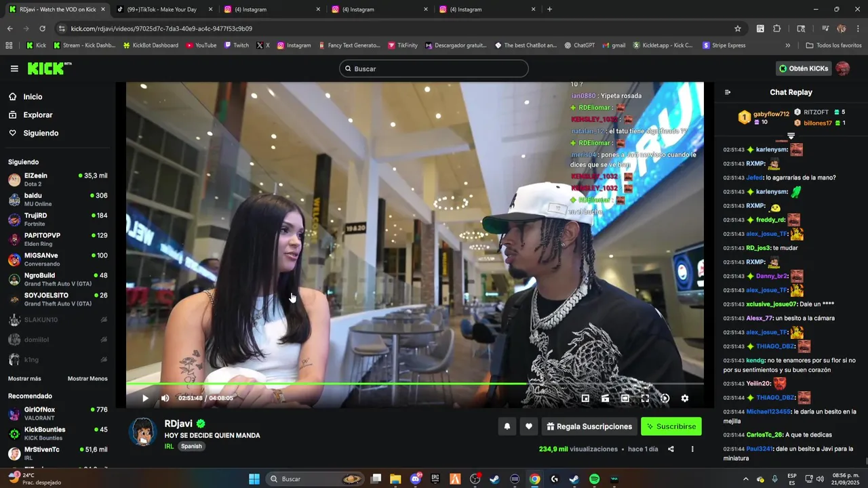
Task: Open Discord from the taskbar
Action: 416,479
